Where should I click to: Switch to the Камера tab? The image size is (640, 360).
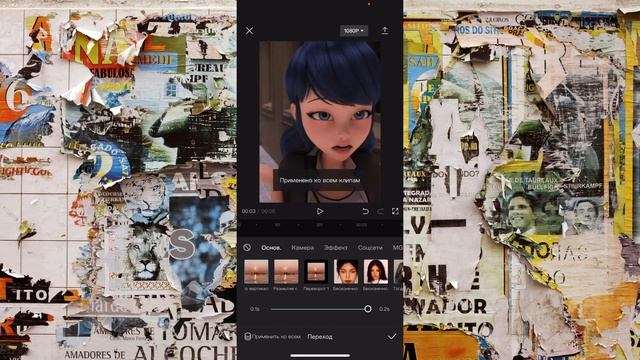pos(302,248)
